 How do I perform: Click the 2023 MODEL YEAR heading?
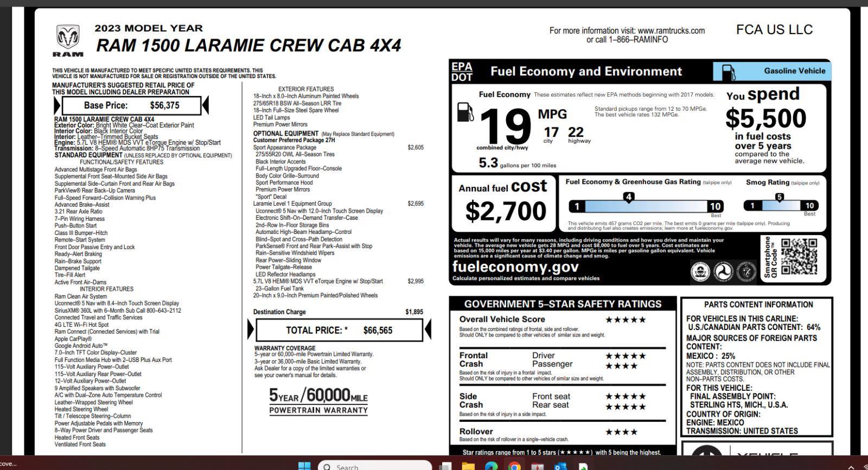[149, 28]
